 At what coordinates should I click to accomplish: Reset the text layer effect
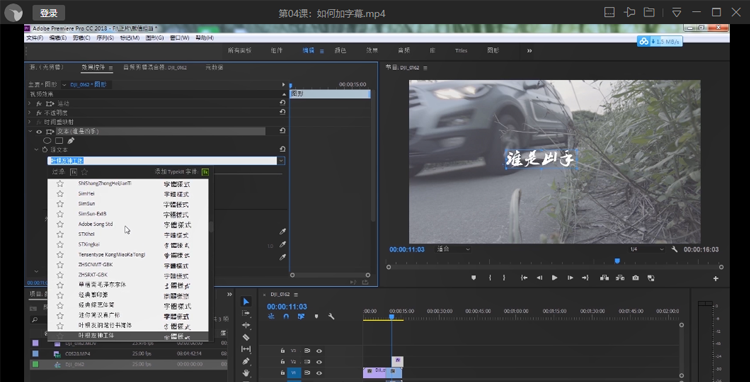click(283, 131)
